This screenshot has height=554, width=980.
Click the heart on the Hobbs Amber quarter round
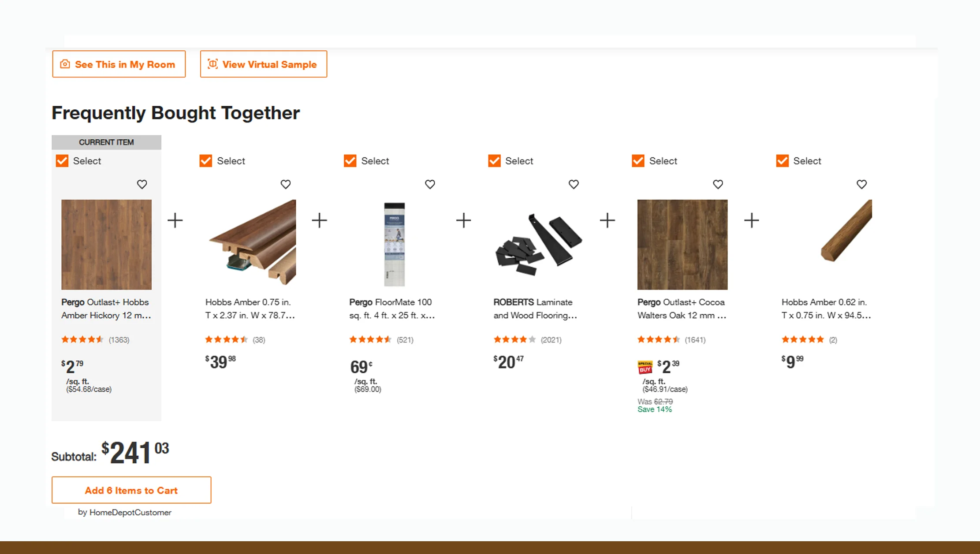(861, 184)
